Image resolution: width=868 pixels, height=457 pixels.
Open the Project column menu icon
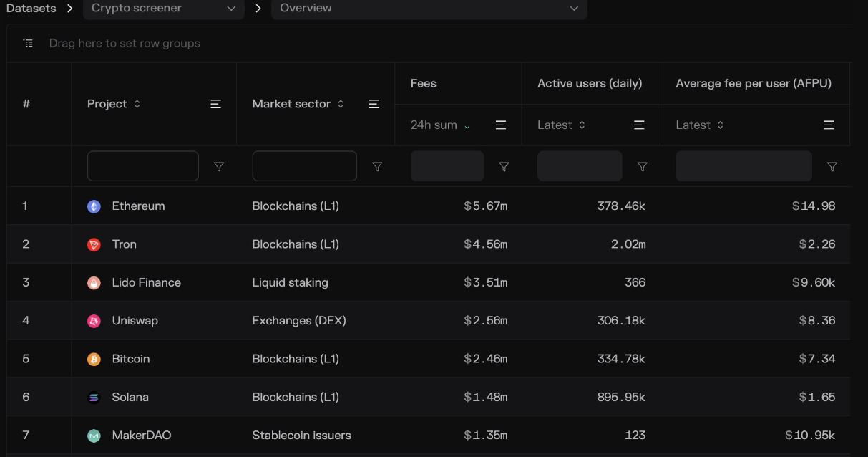(215, 104)
